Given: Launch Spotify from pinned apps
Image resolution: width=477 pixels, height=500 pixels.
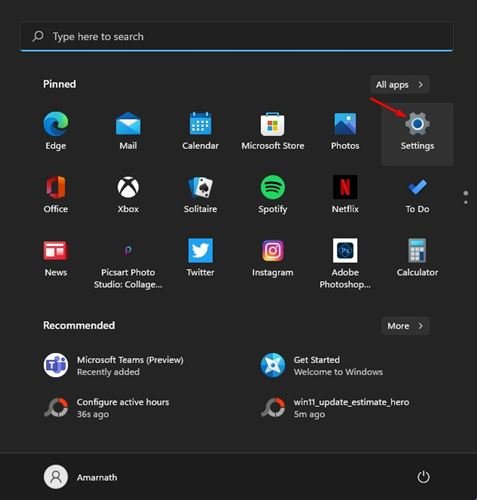Looking at the screenshot, I should click(x=273, y=194).
